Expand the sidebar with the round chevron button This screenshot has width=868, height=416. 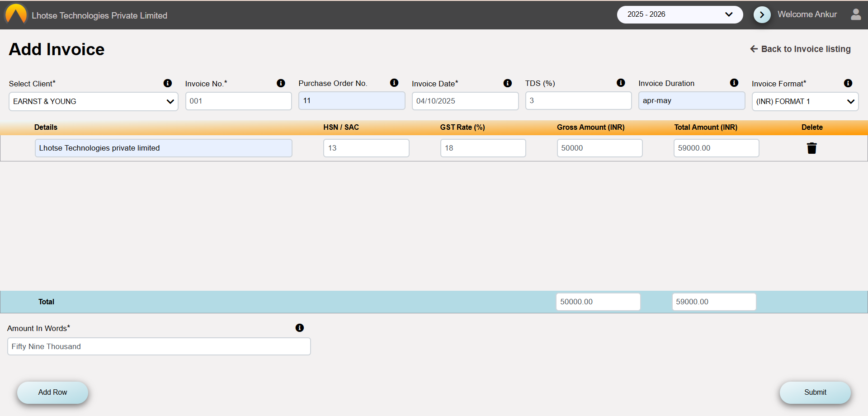(762, 14)
